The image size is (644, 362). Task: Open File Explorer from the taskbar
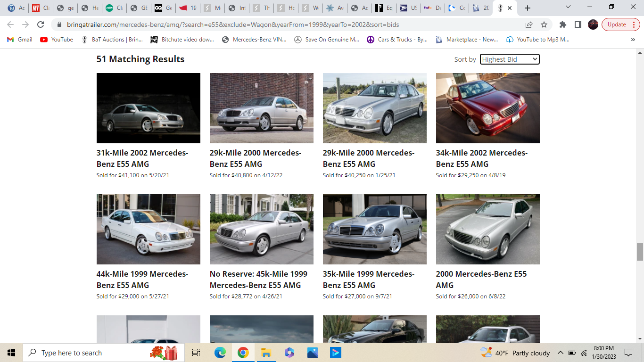266,353
